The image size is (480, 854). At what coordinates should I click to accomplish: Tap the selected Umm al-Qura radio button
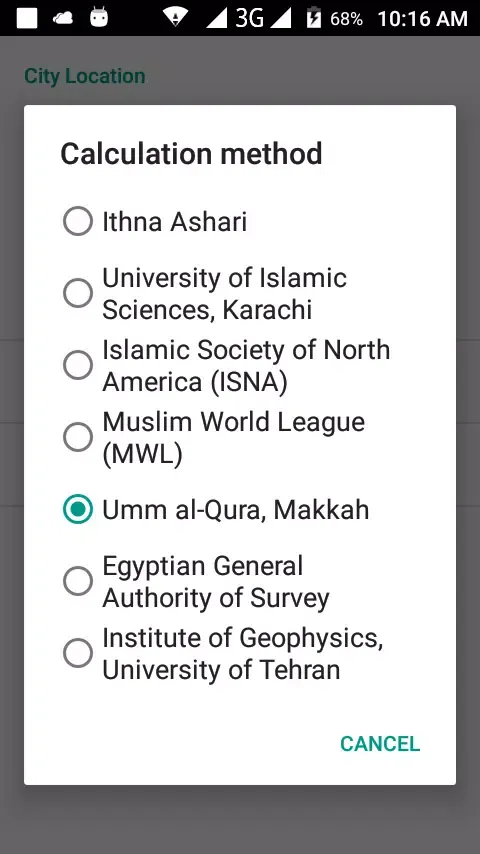click(78, 509)
